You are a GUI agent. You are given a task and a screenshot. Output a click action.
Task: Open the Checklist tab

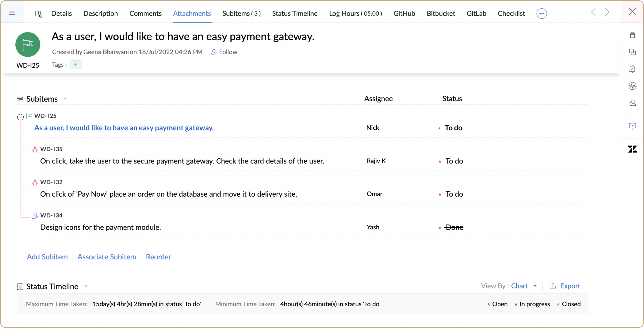511,13
